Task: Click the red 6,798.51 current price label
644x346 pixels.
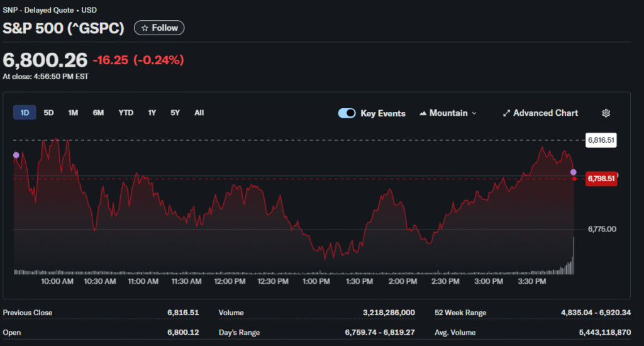Action: point(601,179)
